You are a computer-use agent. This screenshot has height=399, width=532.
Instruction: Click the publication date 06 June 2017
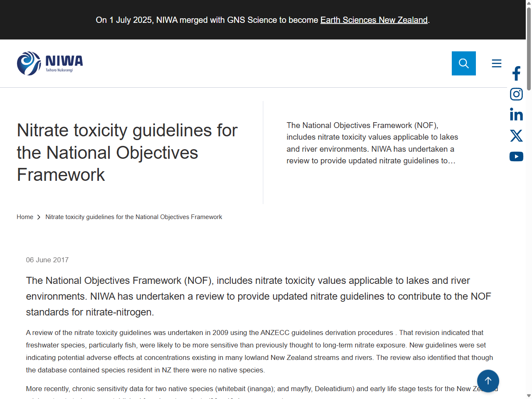coord(47,260)
